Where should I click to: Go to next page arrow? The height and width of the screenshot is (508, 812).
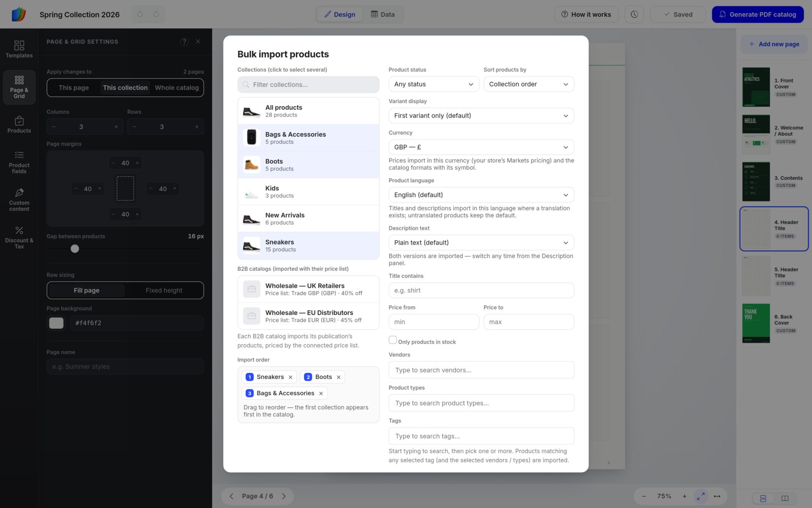pyautogui.click(x=284, y=496)
